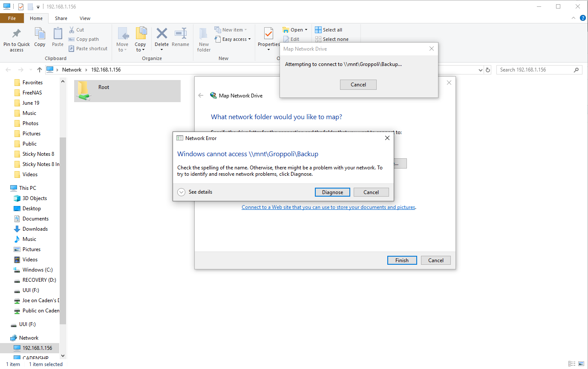Viewport: 588px width, 369px height.
Task: Click the Edit command in the ribbon
Action: click(x=291, y=39)
